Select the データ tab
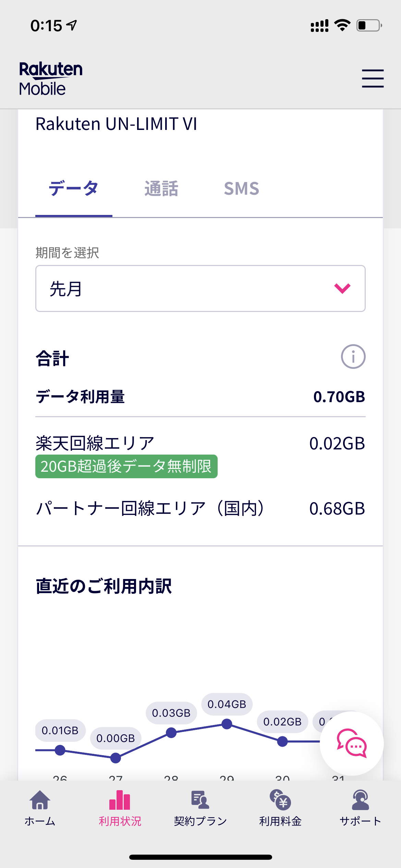 (74, 189)
